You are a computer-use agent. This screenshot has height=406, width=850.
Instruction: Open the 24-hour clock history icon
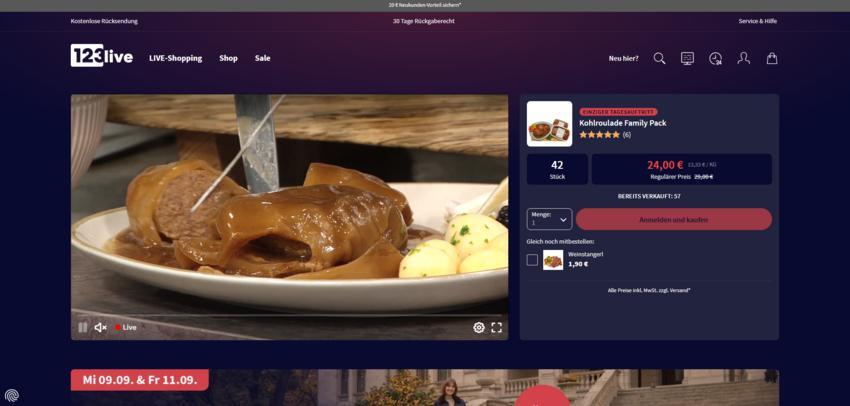[x=716, y=58]
